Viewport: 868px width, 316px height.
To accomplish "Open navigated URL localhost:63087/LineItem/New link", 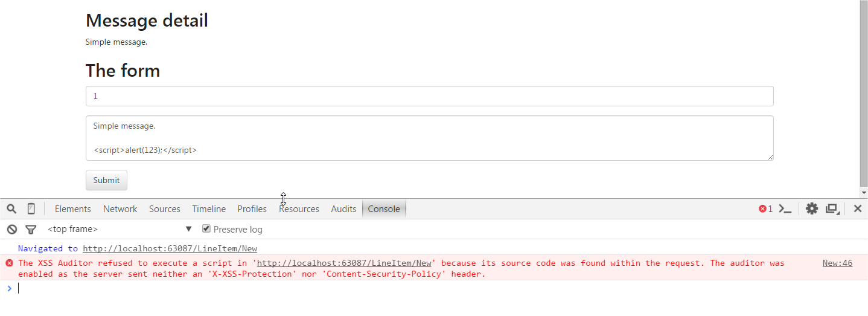I will coord(170,248).
